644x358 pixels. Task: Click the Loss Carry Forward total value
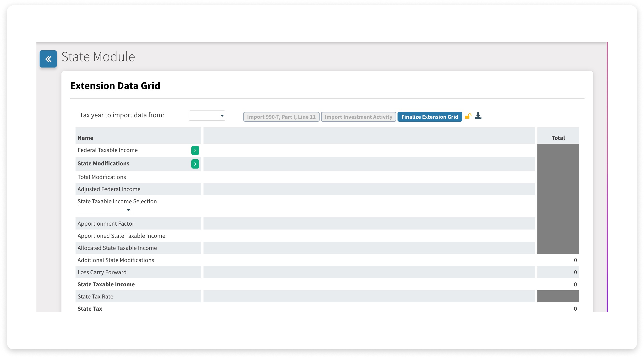(575, 272)
